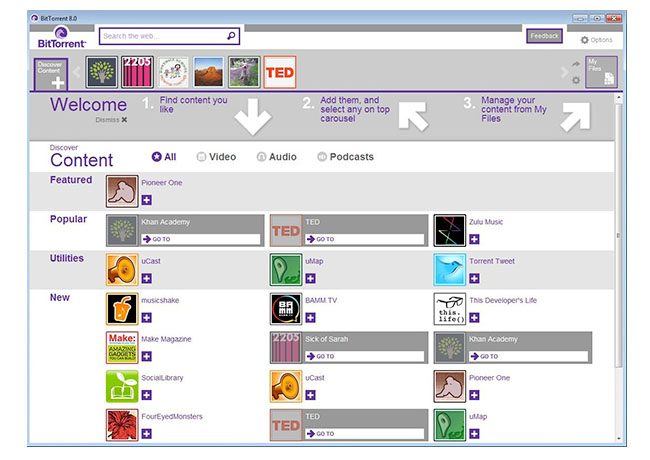Dismiss the Welcome banner

point(111,120)
